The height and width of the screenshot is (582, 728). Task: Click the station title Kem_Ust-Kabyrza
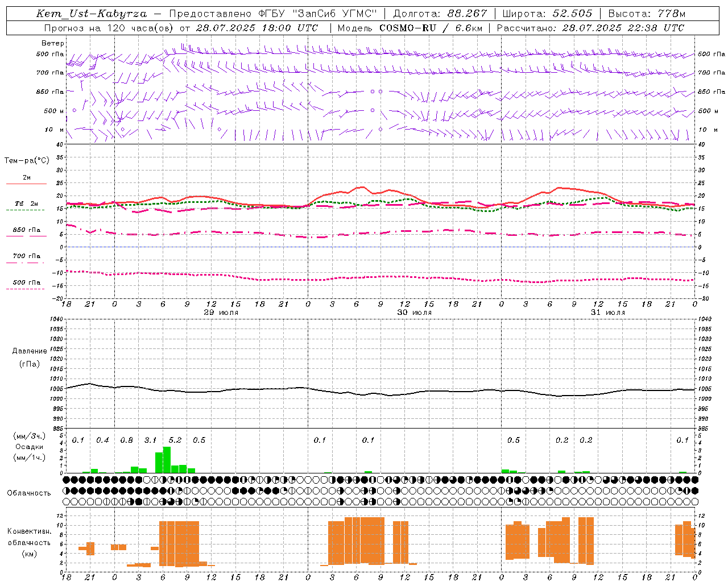pos(92,14)
